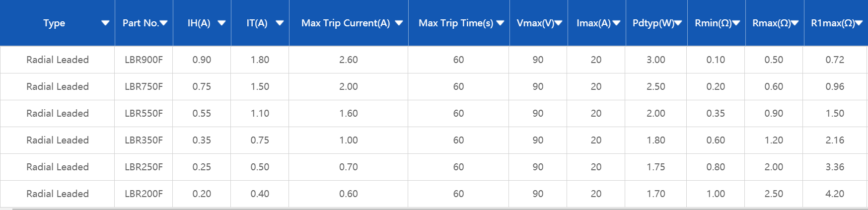Expand the Part No. filter arrow
The width and height of the screenshot is (868, 210).
(x=163, y=23)
